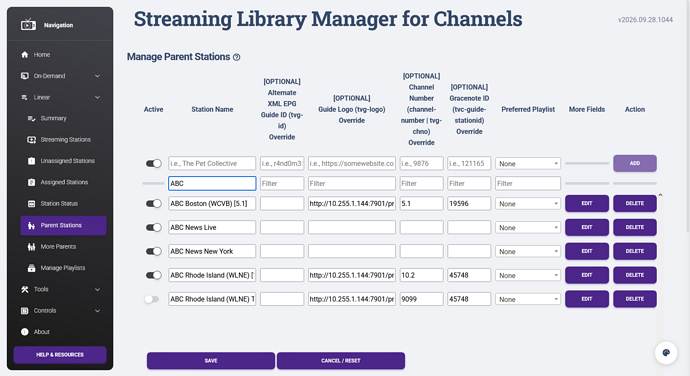Open the theme palette button
The height and width of the screenshot is (376, 690).
click(x=666, y=353)
